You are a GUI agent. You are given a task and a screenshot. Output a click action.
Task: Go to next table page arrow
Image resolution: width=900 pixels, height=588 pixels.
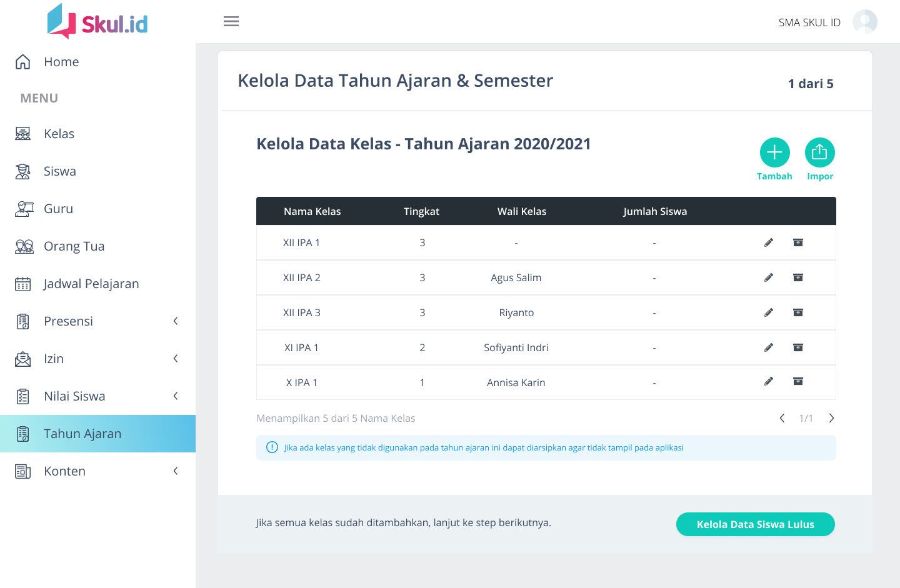pos(831,418)
